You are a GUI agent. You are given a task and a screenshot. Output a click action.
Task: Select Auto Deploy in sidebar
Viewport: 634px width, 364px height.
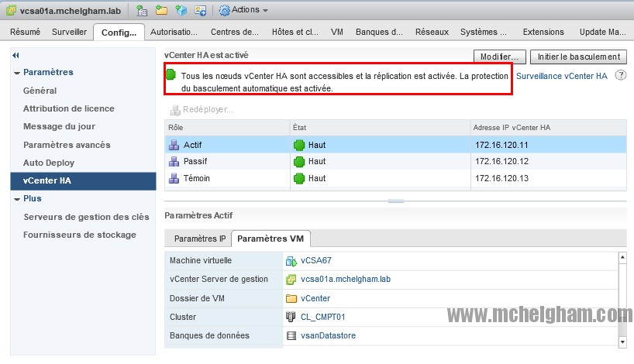click(x=49, y=163)
